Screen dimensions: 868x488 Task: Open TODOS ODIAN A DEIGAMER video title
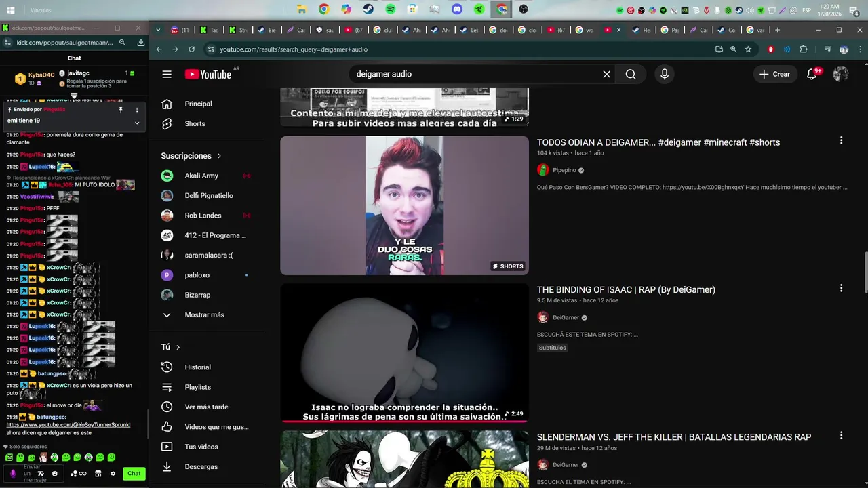click(x=658, y=142)
